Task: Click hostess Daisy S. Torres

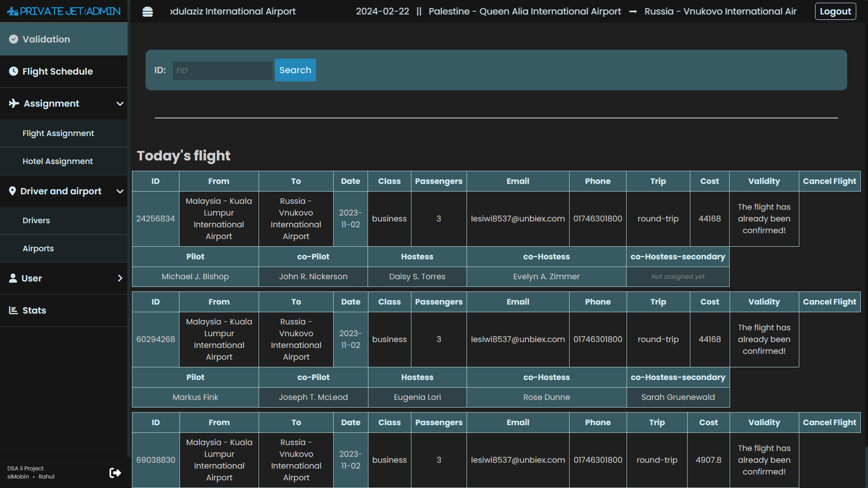Action: 417,277
